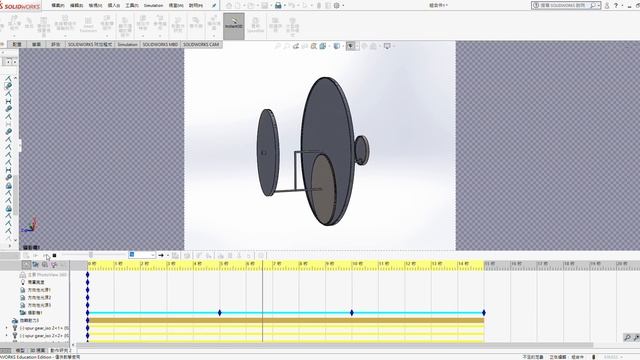Viewport: 640px width, 360px height.
Task: Click Zoom to Area icon in heads-up toolbar
Action: [287, 46]
